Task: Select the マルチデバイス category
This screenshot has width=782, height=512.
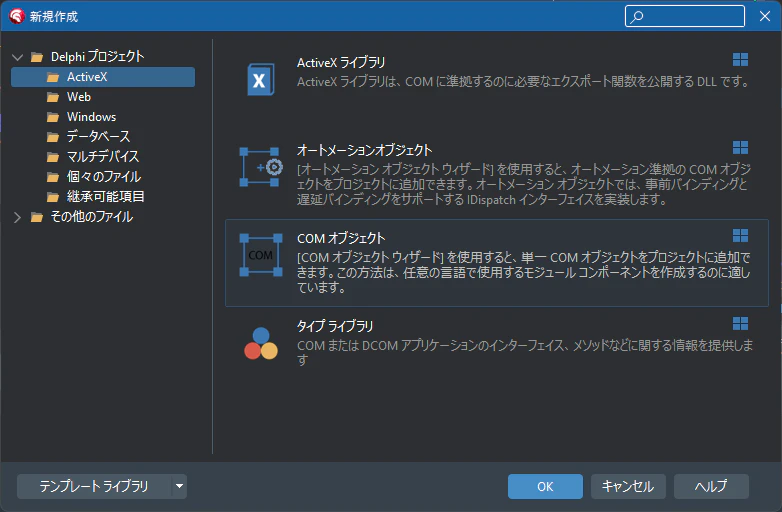Action: pyautogui.click(x=103, y=157)
